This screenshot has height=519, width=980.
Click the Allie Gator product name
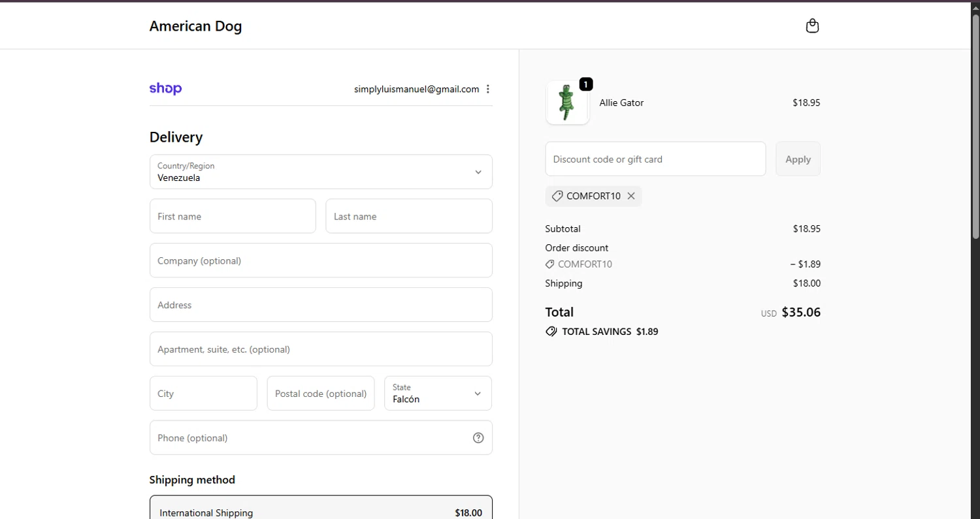click(621, 102)
